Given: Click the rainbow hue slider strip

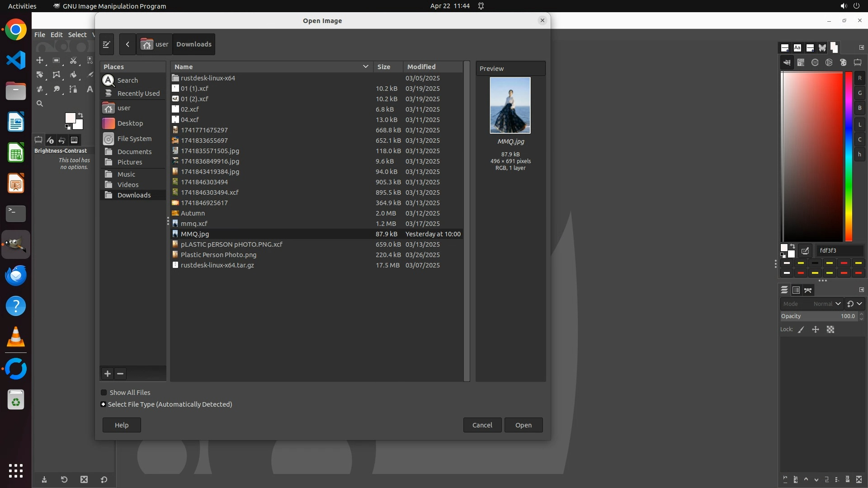Looking at the screenshot, I should [849, 156].
